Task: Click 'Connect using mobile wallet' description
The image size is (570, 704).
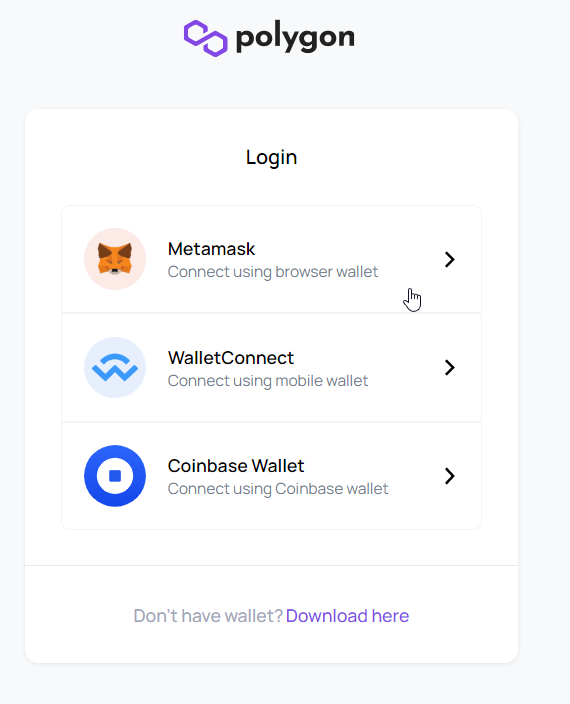Action: tap(268, 381)
